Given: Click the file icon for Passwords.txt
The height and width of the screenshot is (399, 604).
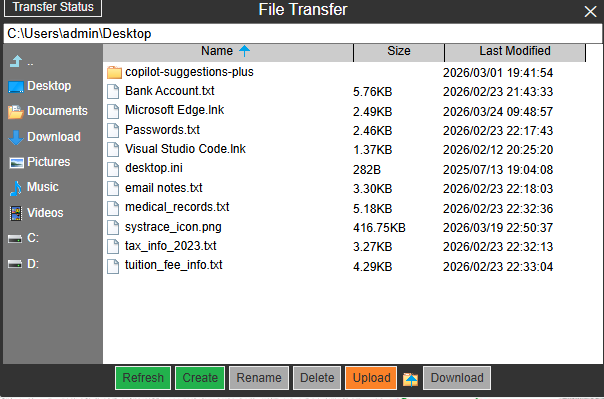Looking at the screenshot, I should (113, 130).
